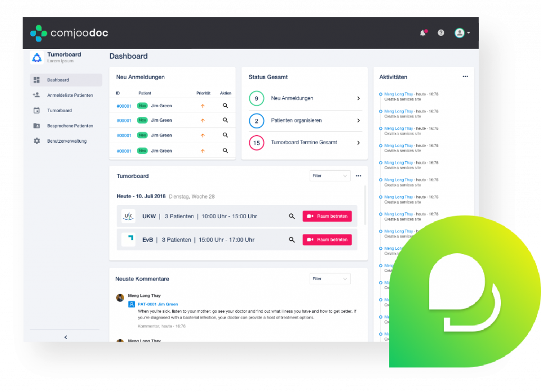This screenshot has width=541, height=392.
Task: Collapse the sidebar with the left chevron
Action: point(66,337)
